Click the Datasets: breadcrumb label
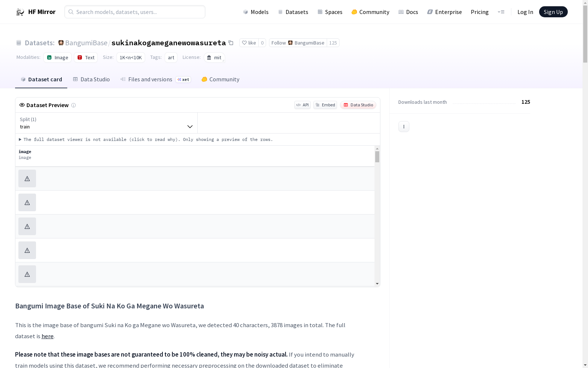588x368 pixels. (40, 43)
